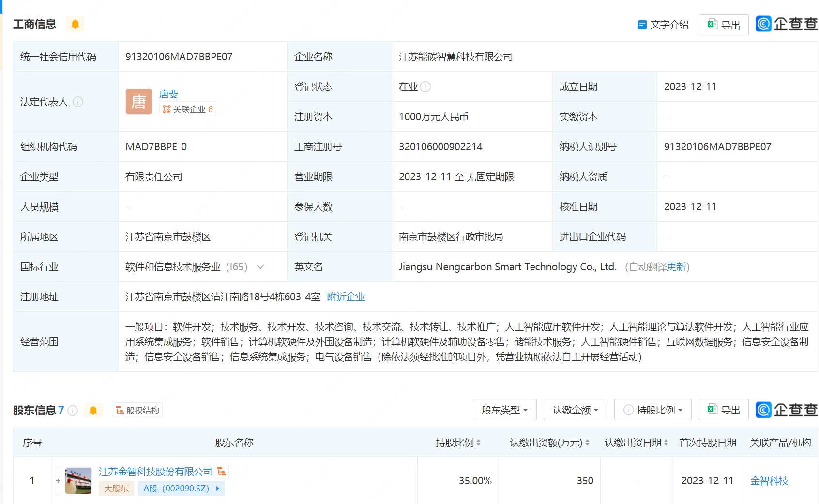Open A股 (002090.SZ) stock tag

point(181,489)
